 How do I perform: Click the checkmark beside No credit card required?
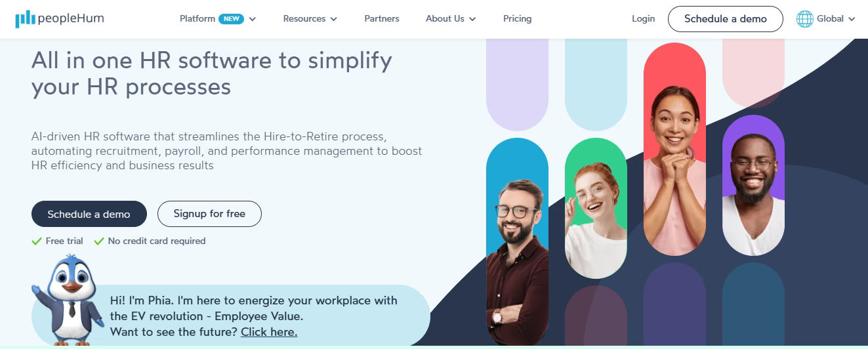tap(99, 241)
